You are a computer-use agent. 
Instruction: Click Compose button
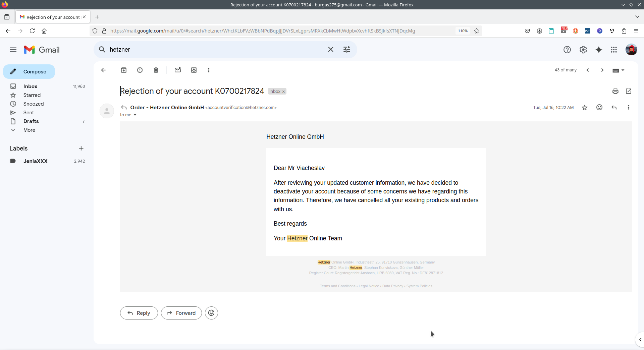tap(29, 72)
